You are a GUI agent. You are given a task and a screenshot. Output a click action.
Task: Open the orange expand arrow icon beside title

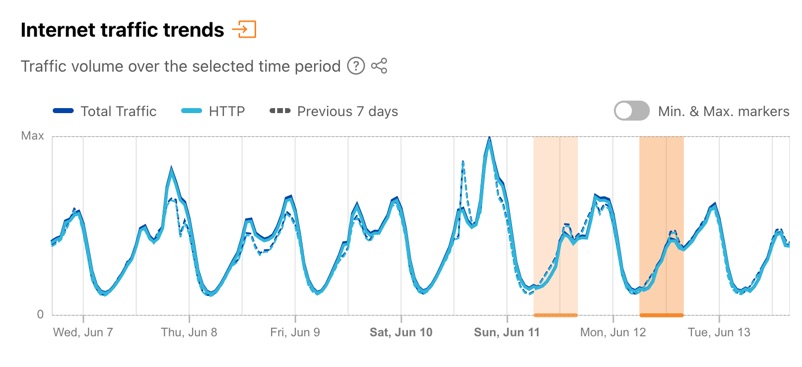pyautogui.click(x=244, y=30)
